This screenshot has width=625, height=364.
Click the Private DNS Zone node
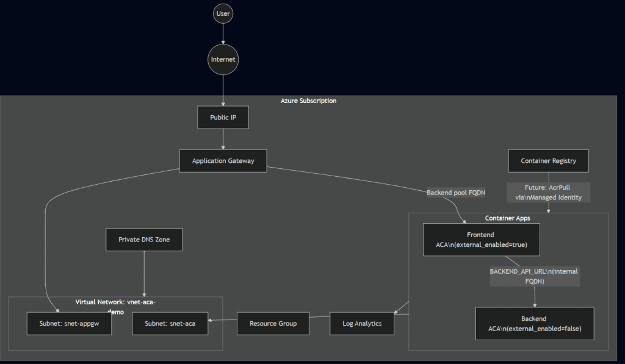[144, 240]
